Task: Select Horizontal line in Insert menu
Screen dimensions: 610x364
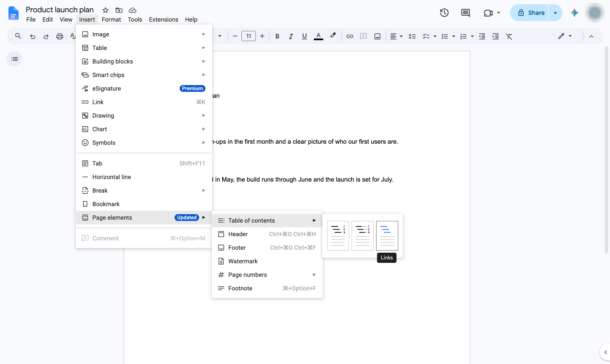Action: (144, 177)
